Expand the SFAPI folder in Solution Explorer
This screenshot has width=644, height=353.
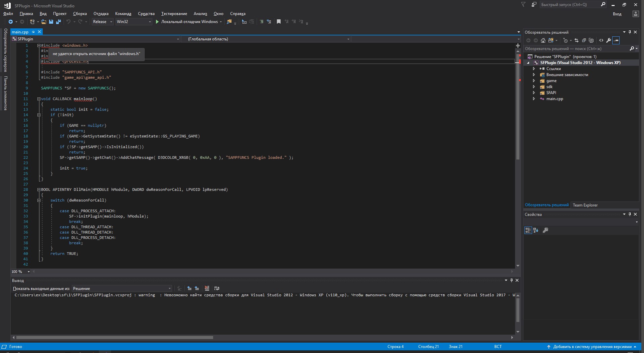(534, 93)
